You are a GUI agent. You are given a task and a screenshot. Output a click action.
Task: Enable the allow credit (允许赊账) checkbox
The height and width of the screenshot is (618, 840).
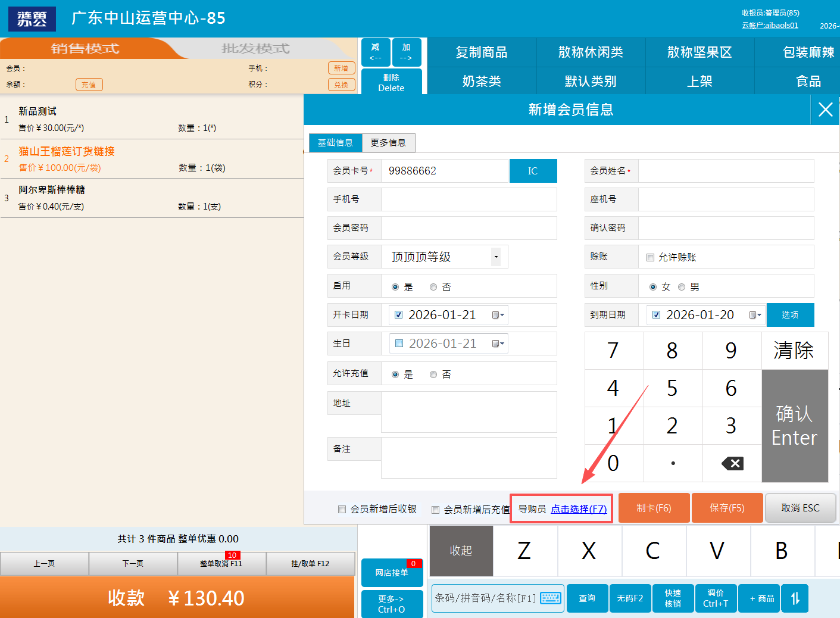[651, 257]
